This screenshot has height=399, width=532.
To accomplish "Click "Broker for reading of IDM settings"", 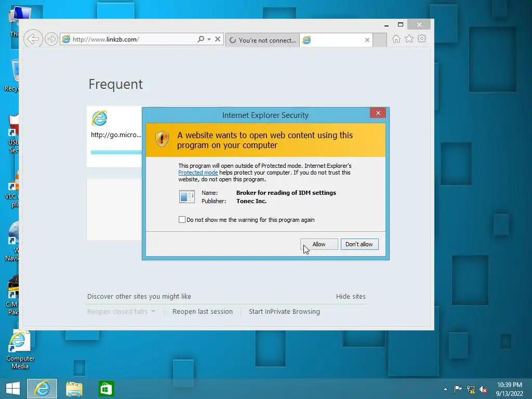I will (x=286, y=193).
